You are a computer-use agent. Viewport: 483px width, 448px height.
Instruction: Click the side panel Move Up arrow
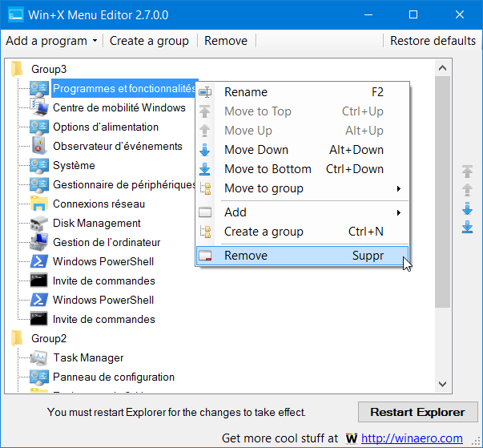point(467,190)
